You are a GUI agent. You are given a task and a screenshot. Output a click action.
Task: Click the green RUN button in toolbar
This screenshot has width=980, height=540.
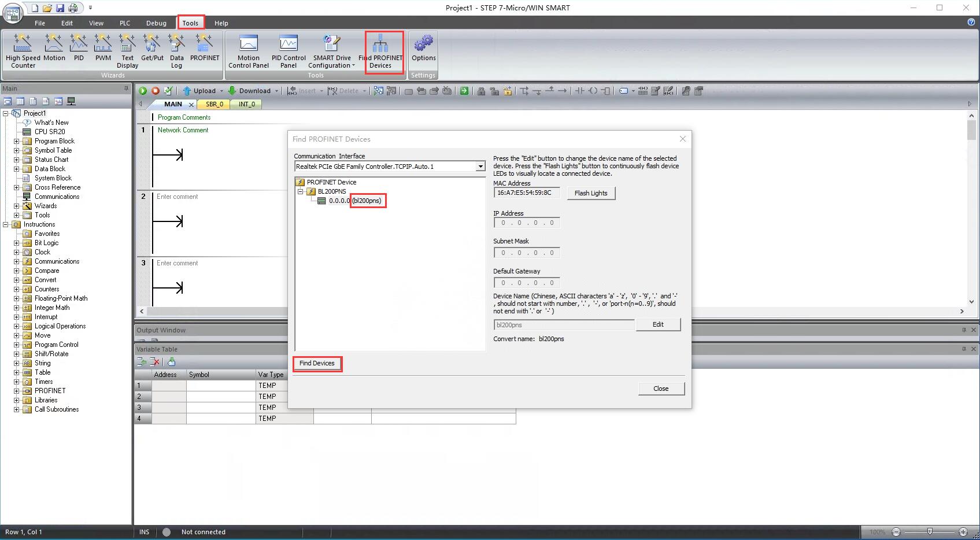[143, 91]
